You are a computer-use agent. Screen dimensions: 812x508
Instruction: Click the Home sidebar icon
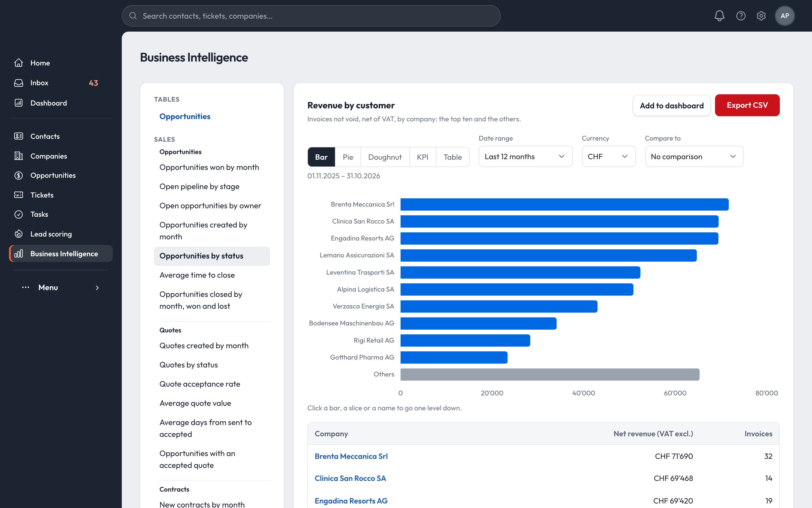coord(19,63)
